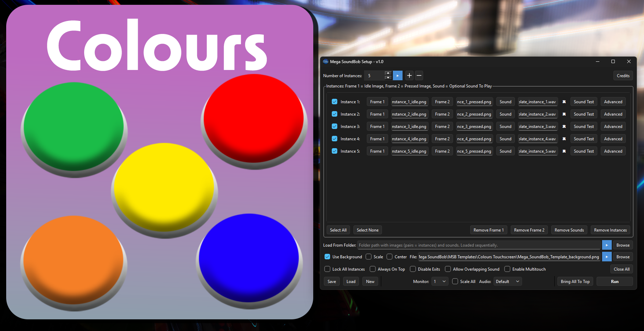The height and width of the screenshot is (331, 644).
Task: Clear the sound file for Instance 2
Action: [564, 114]
